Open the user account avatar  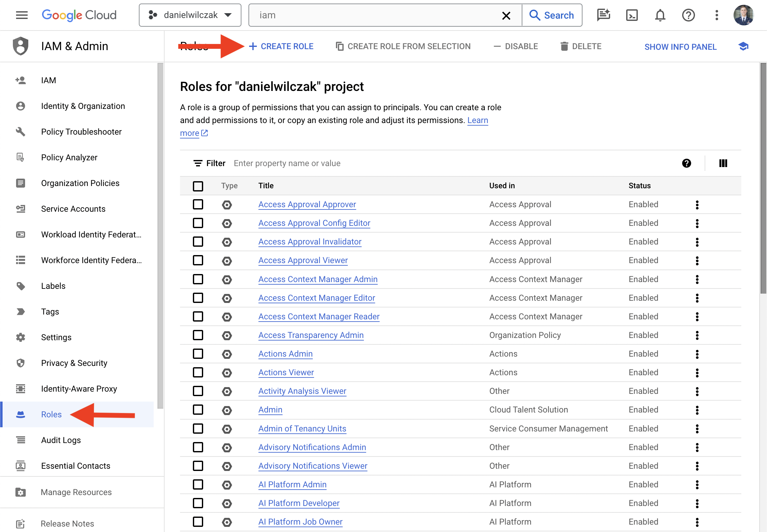click(x=744, y=15)
